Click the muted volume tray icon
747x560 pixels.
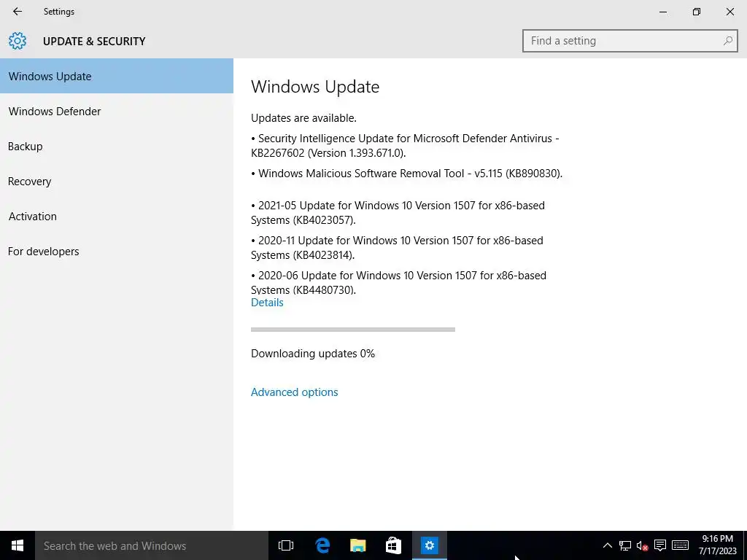coord(642,545)
